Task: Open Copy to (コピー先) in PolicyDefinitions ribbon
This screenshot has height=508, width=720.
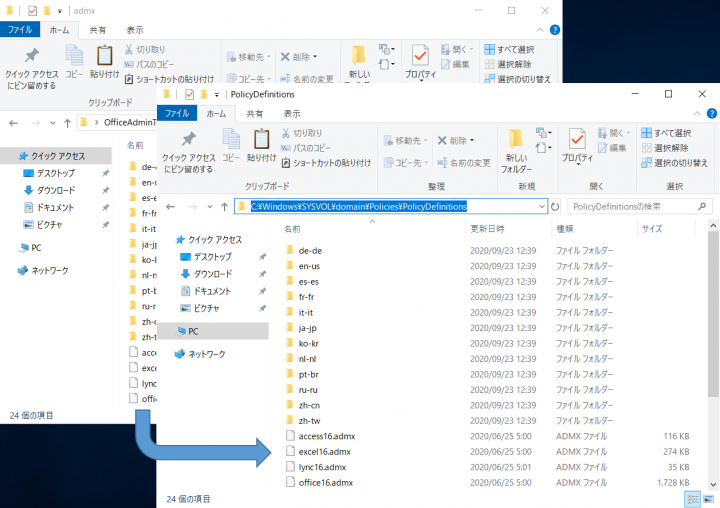Action: pyautogui.click(x=405, y=163)
